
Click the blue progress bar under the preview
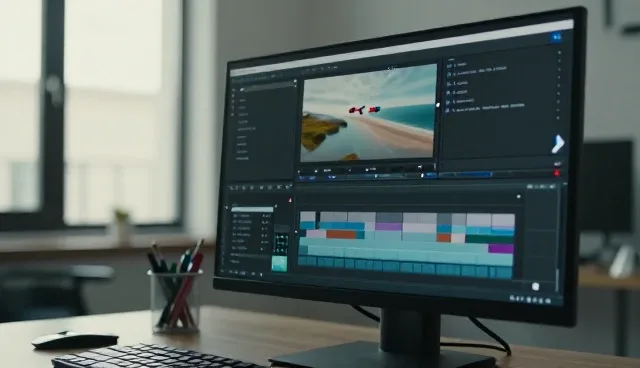tap(465, 175)
